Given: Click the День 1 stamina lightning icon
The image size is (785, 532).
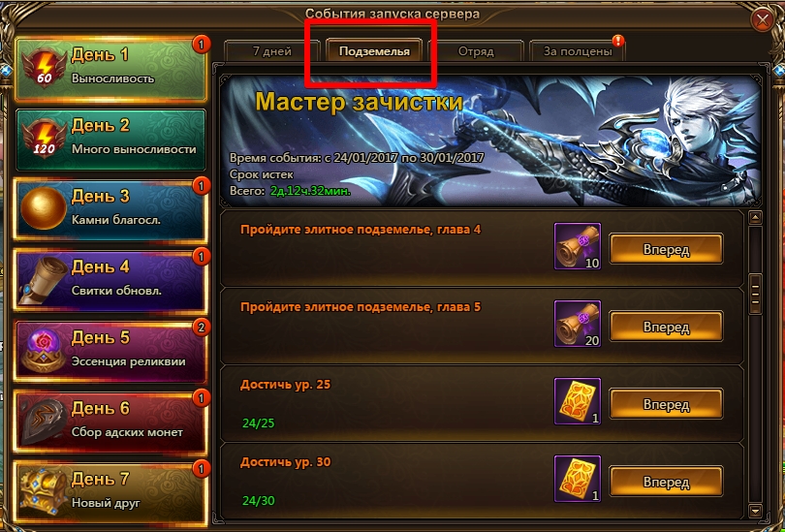Looking at the screenshot, I should coord(44,68).
